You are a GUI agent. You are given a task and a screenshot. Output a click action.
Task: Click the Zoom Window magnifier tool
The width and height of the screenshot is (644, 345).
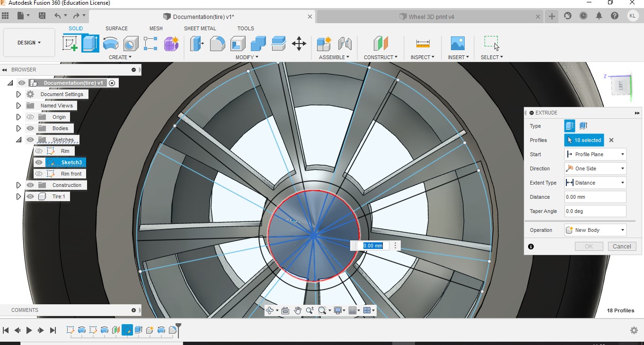point(323,310)
